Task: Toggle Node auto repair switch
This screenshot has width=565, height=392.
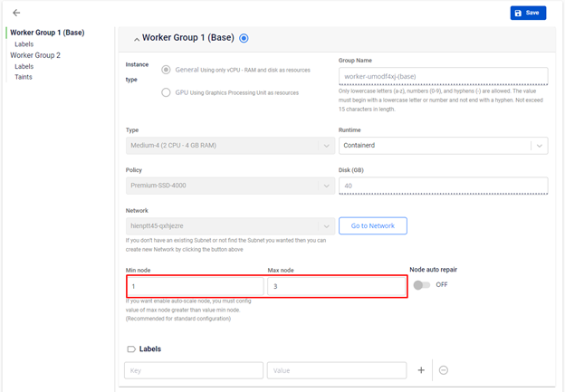Action: pyautogui.click(x=421, y=284)
